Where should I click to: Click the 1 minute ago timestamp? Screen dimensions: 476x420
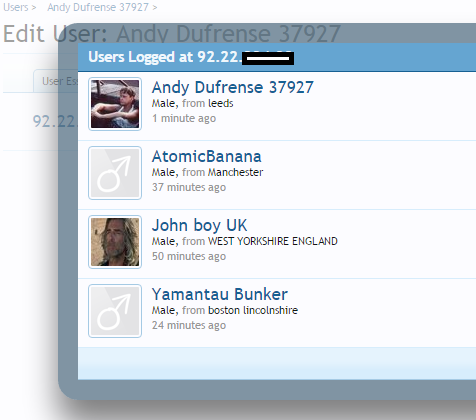pyautogui.click(x=184, y=118)
